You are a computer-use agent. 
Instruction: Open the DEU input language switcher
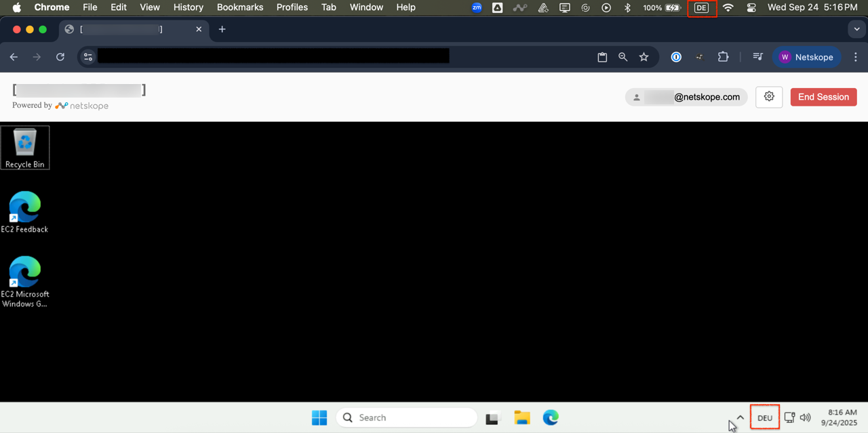765,417
